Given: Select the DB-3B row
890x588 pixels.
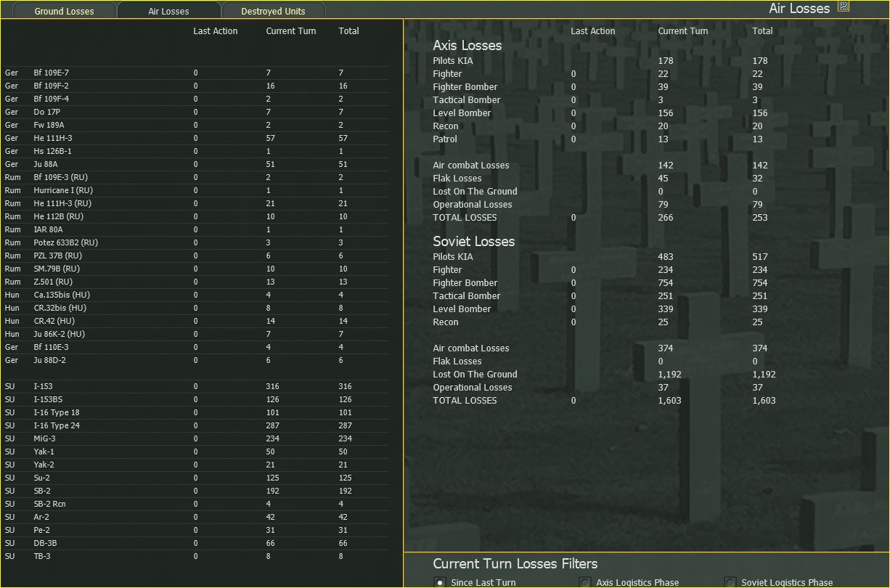Looking at the screenshot, I should [196, 543].
